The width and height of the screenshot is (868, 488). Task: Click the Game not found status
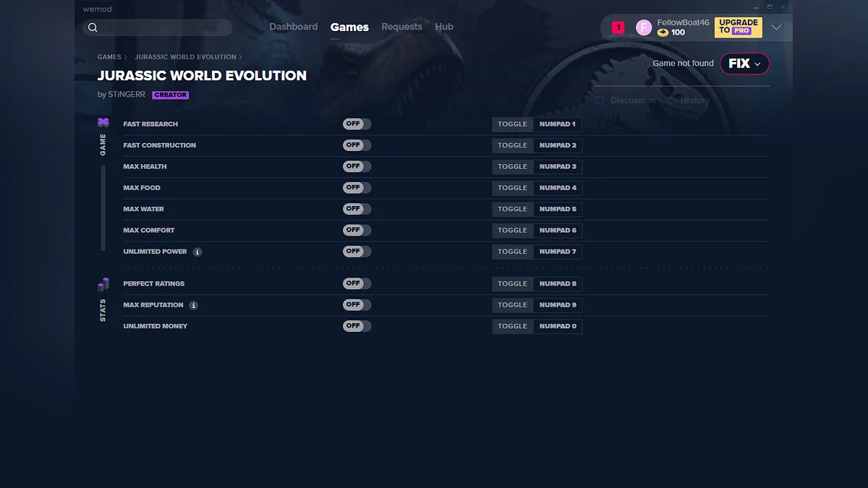point(683,64)
